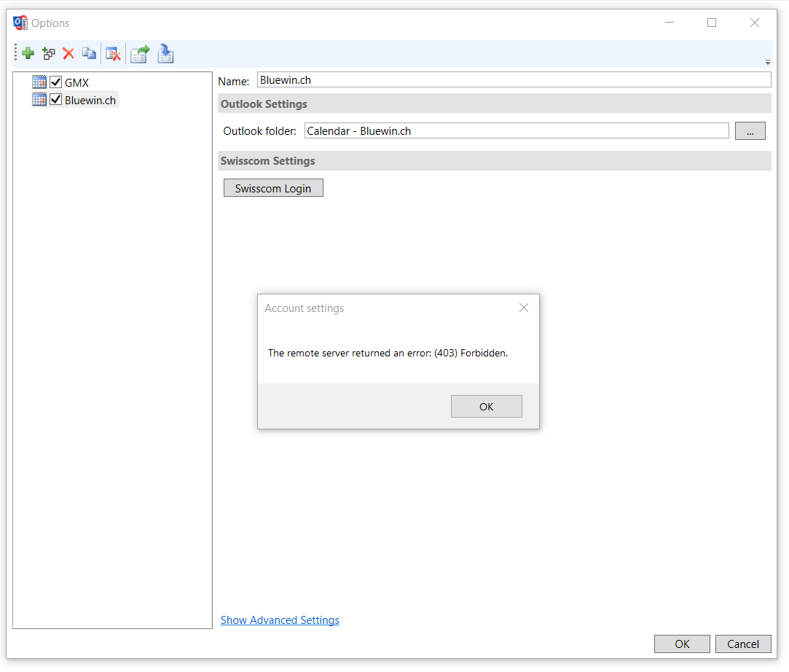Viewport: 789px width, 672px height.
Task: Uncheck the Bluewin.ch profile
Action: pos(56,99)
